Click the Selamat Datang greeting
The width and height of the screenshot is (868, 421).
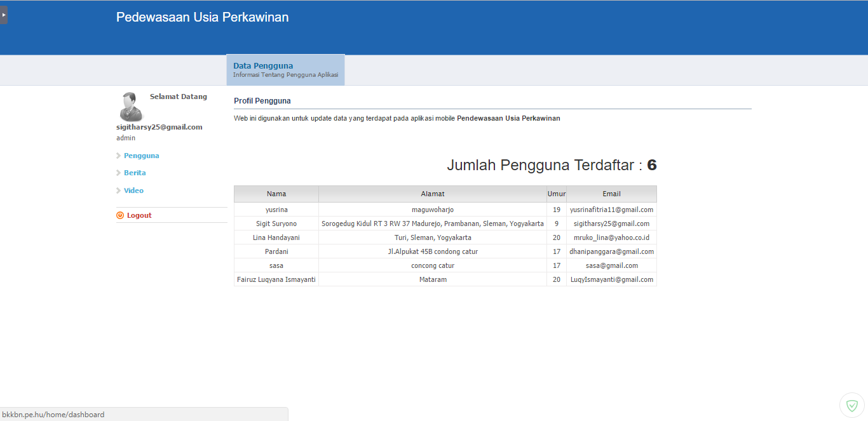click(179, 97)
